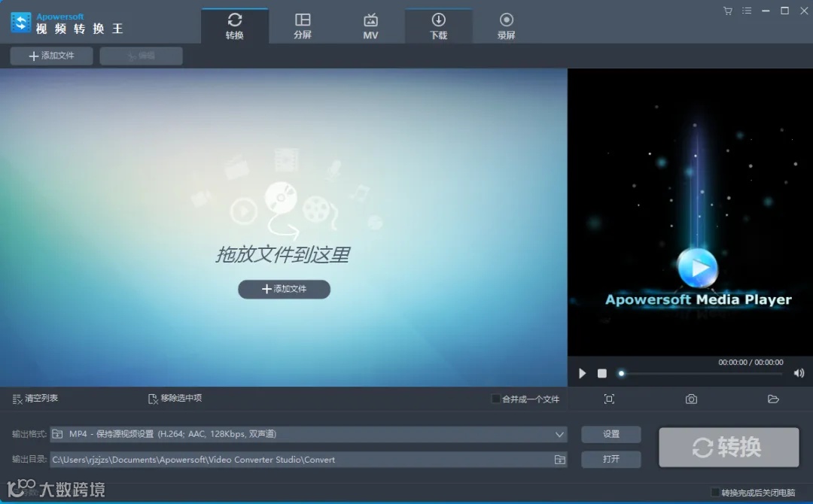
Task: Open the 录屏 screen recording tab
Action: [x=506, y=26]
